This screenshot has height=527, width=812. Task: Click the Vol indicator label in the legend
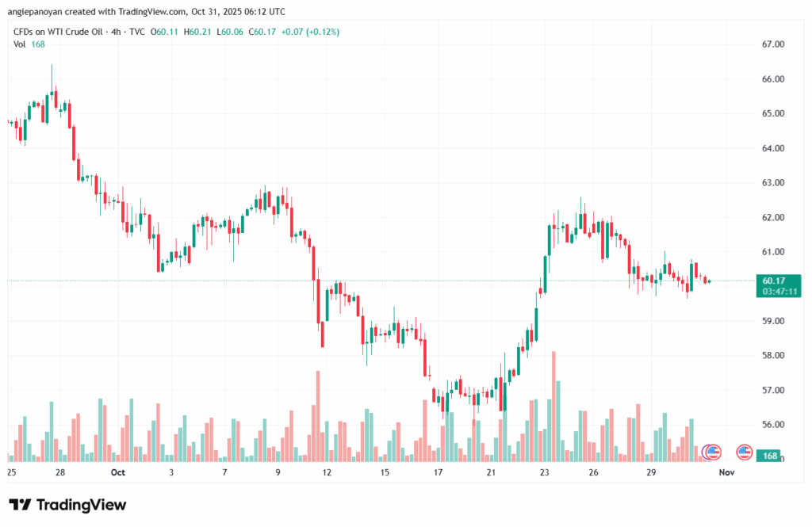click(x=20, y=44)
